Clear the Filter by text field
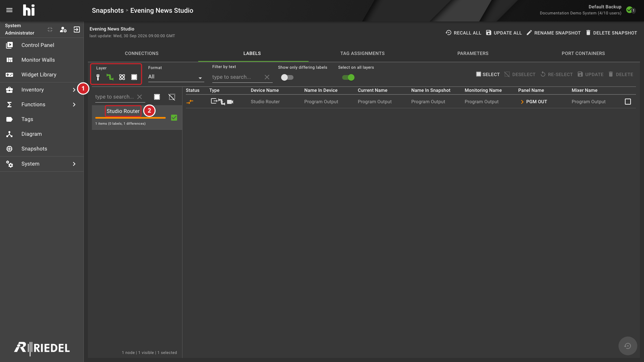The height and width of the screenshot is (362, 644). point(267,77)
